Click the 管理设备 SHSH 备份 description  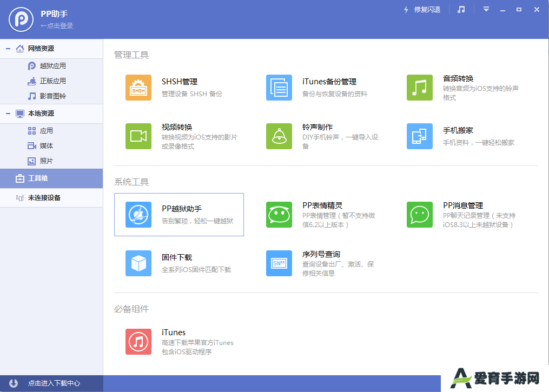pos(192,94)
